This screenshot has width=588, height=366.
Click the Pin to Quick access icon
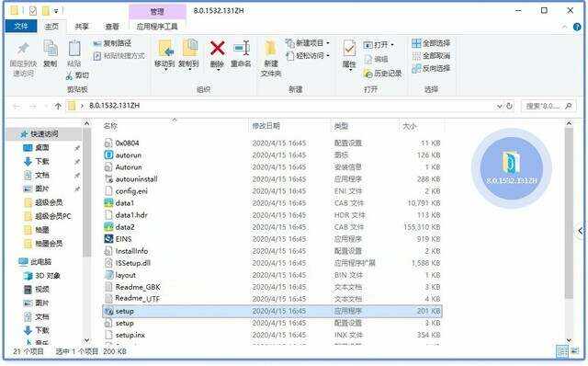click(23, 49)
